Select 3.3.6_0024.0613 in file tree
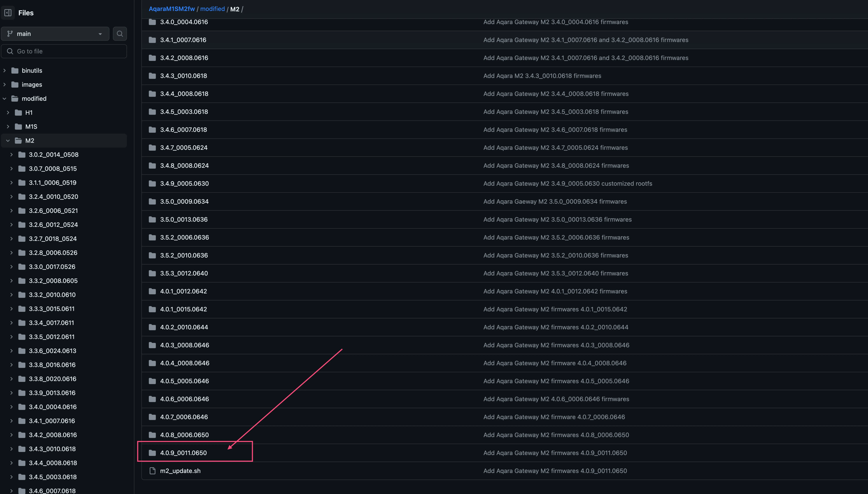Viewport: 868px width, 494px height. [x=53, y=351]
